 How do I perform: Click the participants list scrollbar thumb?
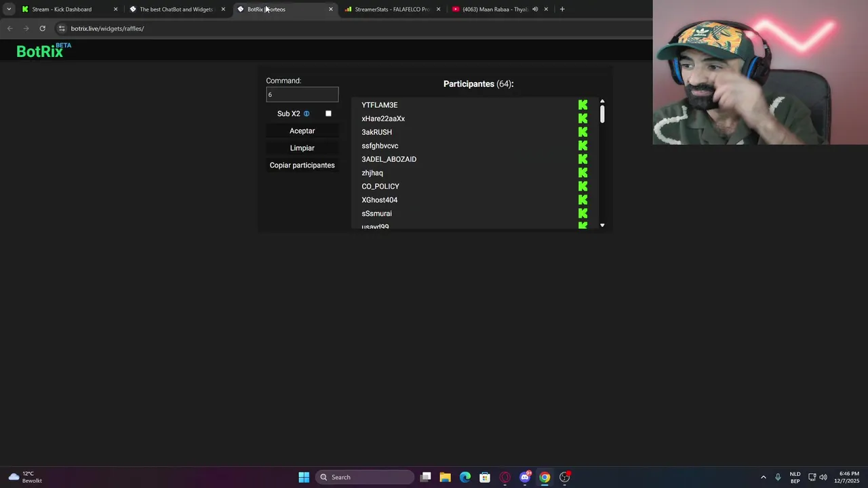(x=602, y=114)
